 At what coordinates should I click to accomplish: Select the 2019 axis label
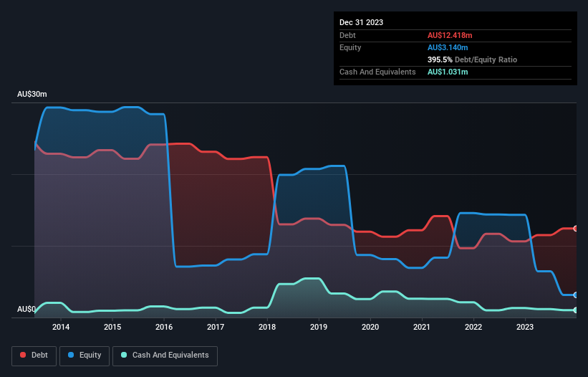pyautogui.click(x=319, y=327)
